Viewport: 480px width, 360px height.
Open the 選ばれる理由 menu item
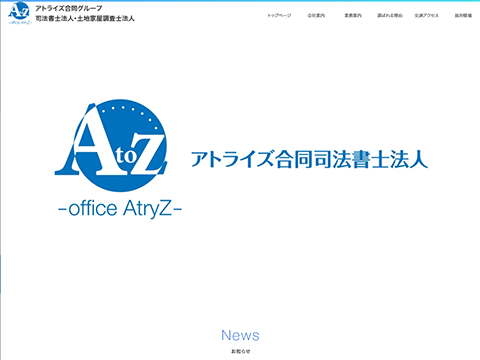click(390, 15)
